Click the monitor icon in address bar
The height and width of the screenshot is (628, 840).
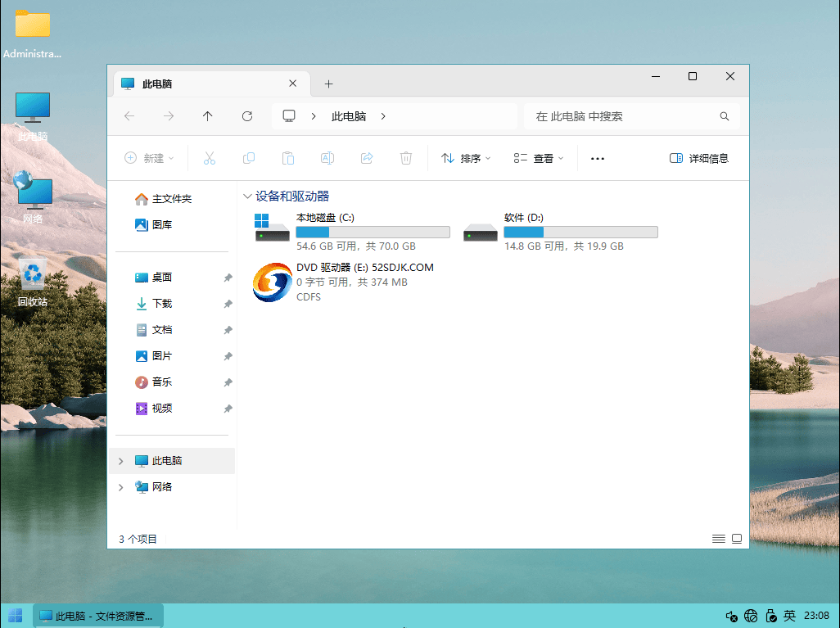(289, 116)
